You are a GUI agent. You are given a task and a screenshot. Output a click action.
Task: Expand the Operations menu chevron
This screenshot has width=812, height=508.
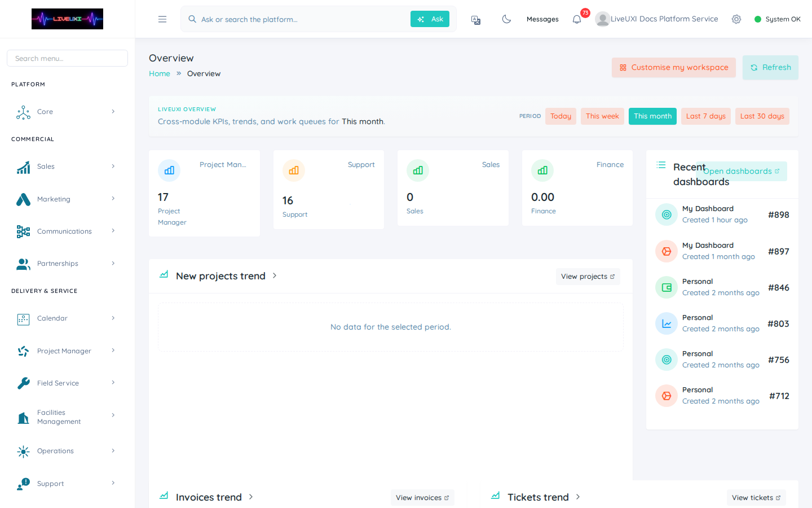pos(113,451)
